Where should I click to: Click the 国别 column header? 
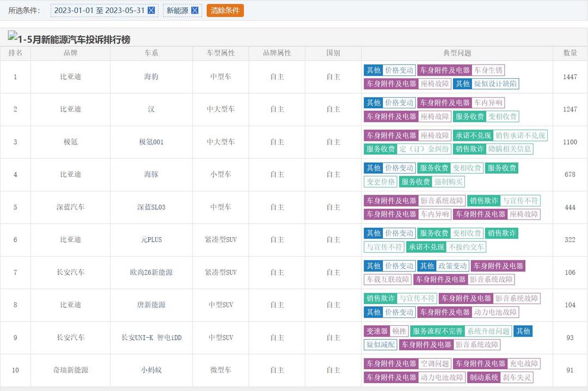(333, 53)
